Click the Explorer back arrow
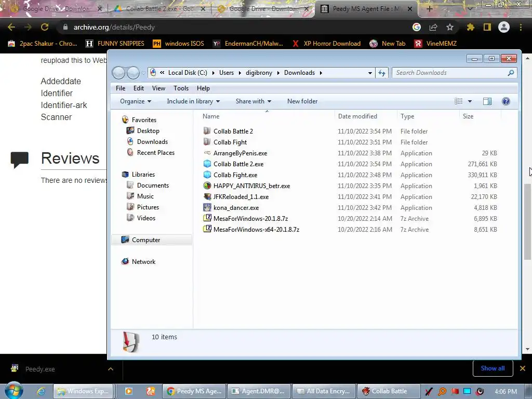This screenshot has width=532, height=399. pyautogui.click(x=119, y=73)
